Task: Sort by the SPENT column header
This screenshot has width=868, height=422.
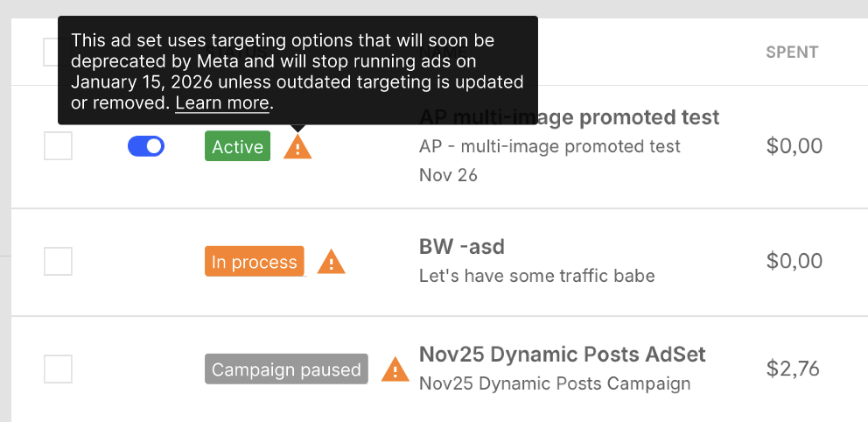Action: click(792, 52)
